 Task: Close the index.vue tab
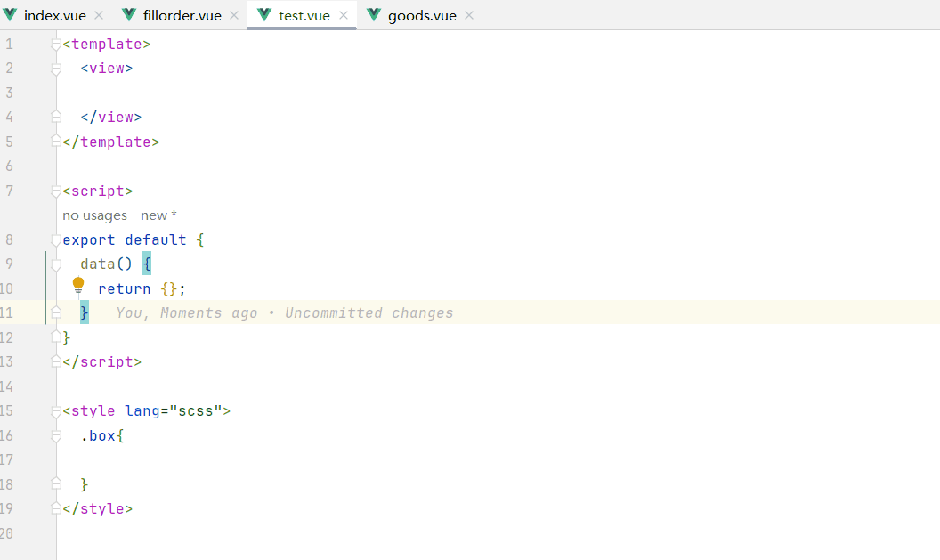tap(99, 16)
